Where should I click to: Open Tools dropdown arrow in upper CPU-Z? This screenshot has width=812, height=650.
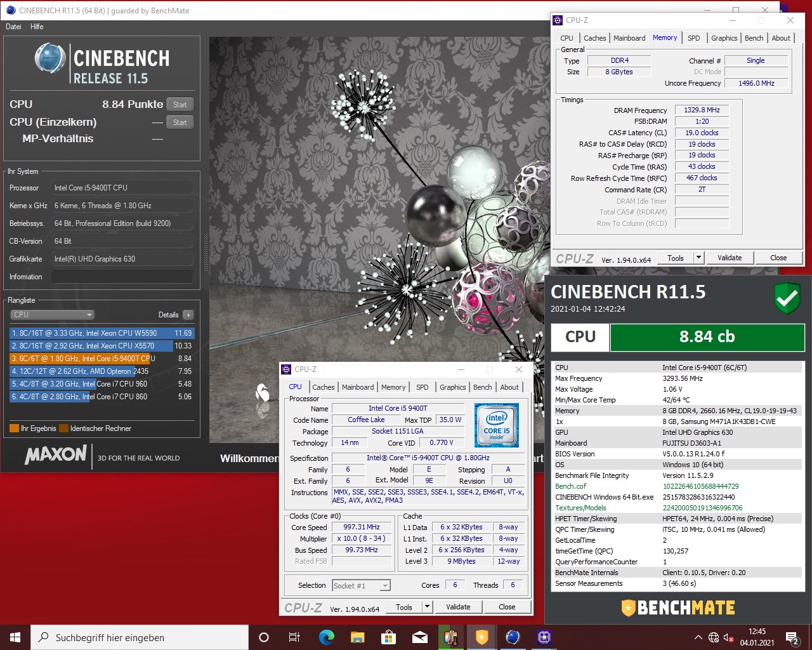[x=698, y=258]
